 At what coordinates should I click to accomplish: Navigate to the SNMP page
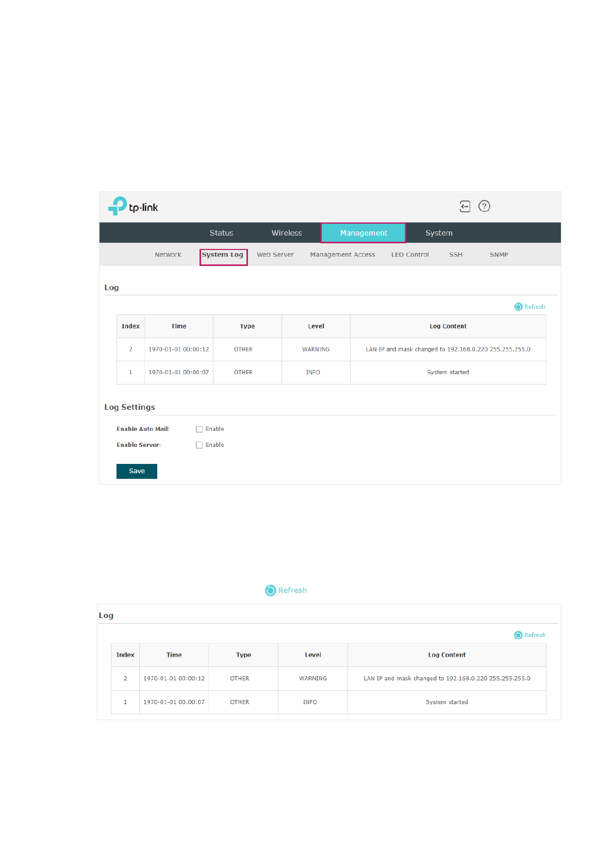(x=499, y=255)
